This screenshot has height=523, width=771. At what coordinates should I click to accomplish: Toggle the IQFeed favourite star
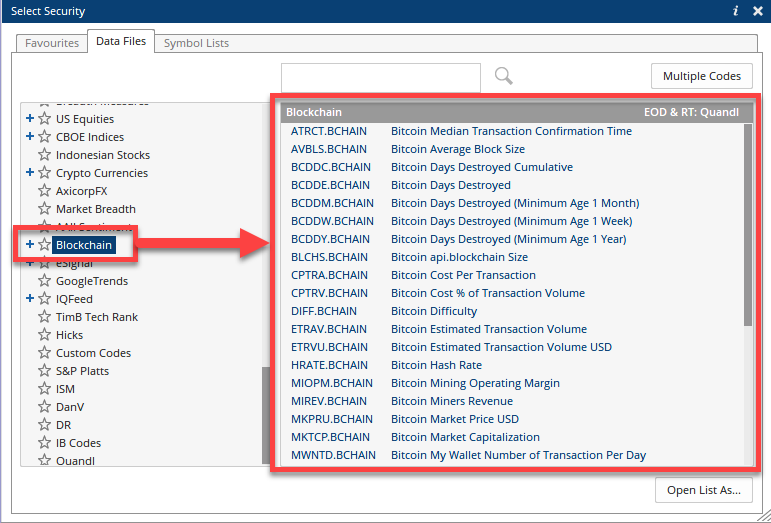point(44,299)
